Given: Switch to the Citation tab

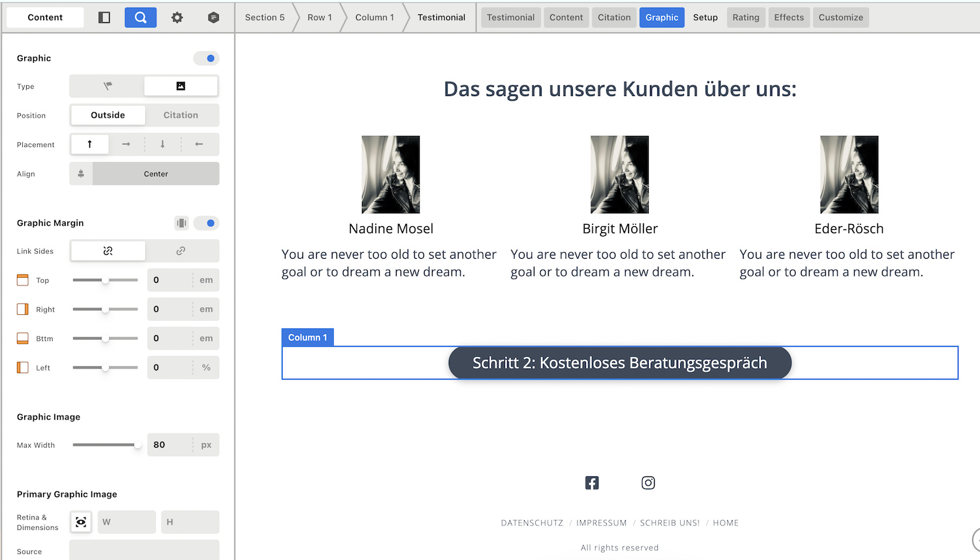Looking at the screenshot, I should (614, 18).
